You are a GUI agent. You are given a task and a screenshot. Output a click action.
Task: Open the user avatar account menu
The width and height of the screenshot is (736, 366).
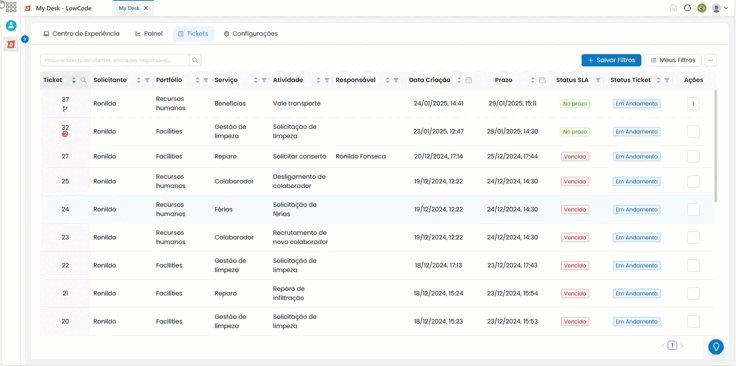pos(720,8)
